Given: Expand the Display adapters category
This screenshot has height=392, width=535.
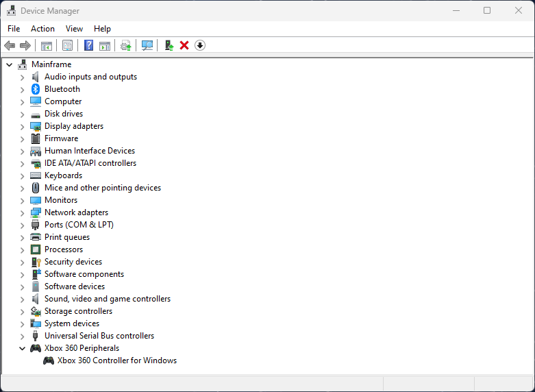Looking at the screenshot, I should tap(22, 127).
